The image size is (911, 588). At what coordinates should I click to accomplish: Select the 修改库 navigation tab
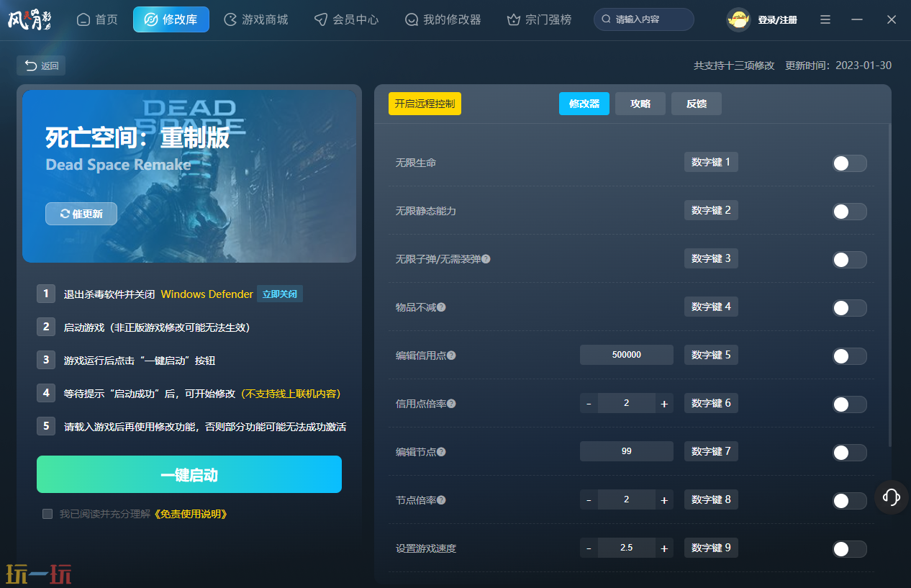pos(171,19)
